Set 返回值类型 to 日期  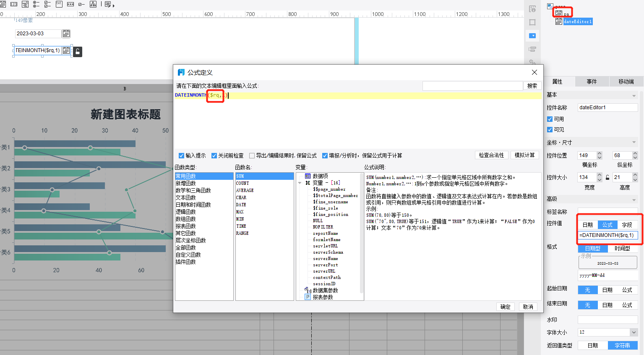(x=593, y=345)
